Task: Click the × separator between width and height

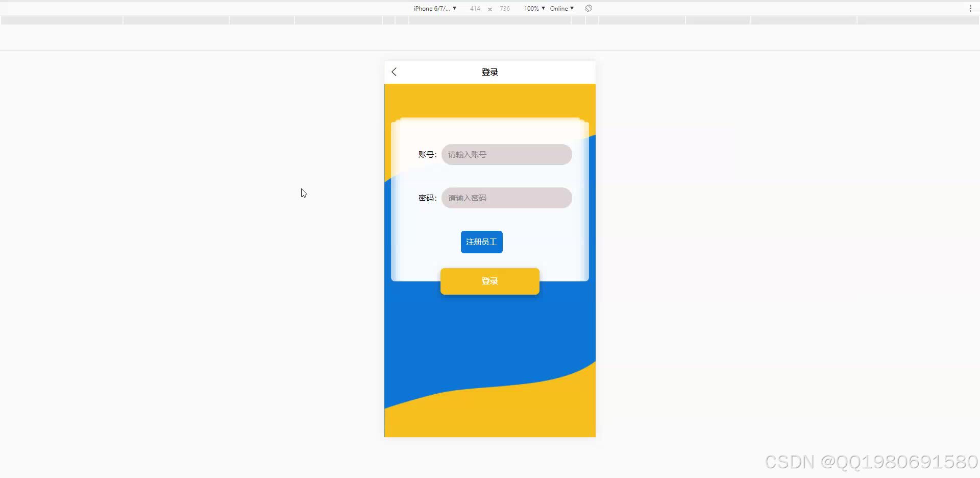Action: (x=489, y=8)
